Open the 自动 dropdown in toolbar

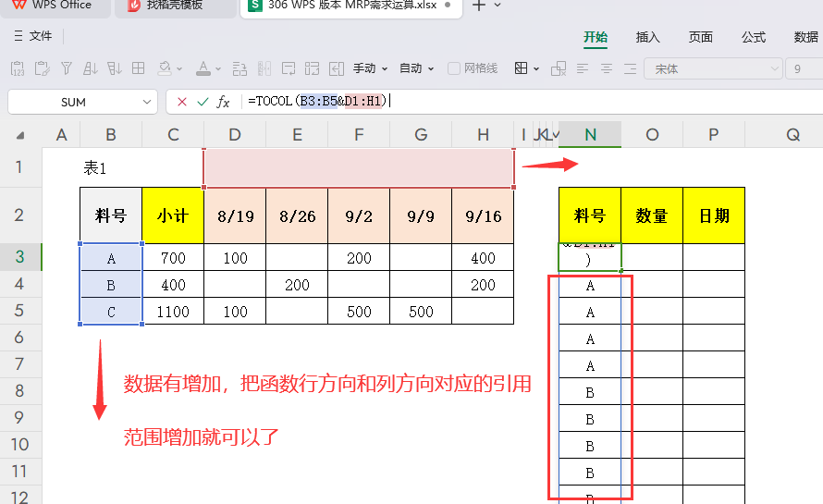pyautogui.click(x=417, y=68)
